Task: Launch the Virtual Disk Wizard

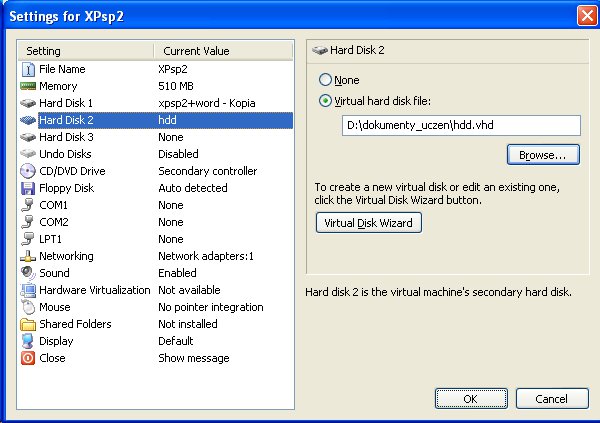Action: pos(369,223)
